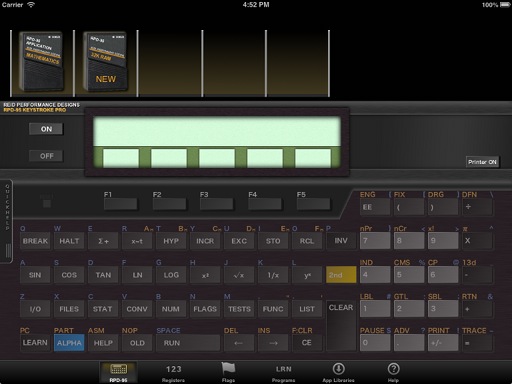
Task: Open App Libraries download icon
Action: pyautogui.click(x=338, y=369)
